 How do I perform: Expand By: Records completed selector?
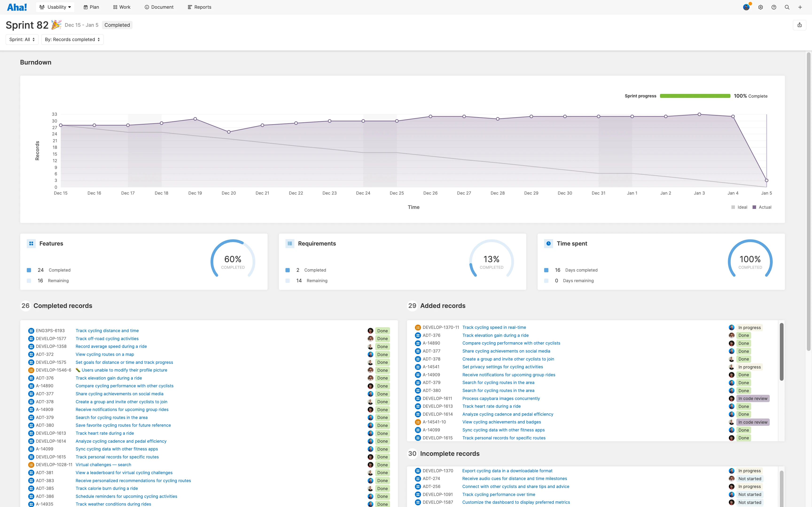(x=72, y=40)
